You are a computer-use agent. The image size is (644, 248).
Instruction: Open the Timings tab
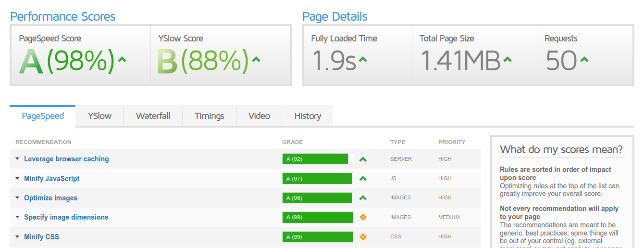click(210, 116)
